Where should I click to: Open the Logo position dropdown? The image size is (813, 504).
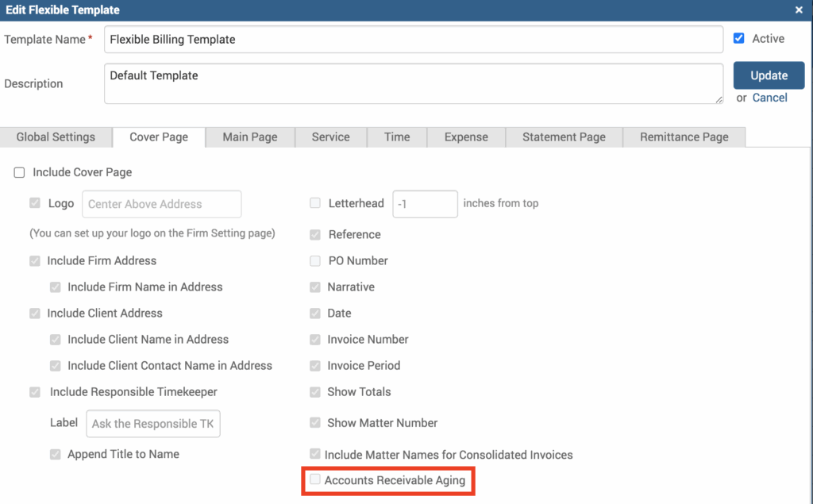161,204
